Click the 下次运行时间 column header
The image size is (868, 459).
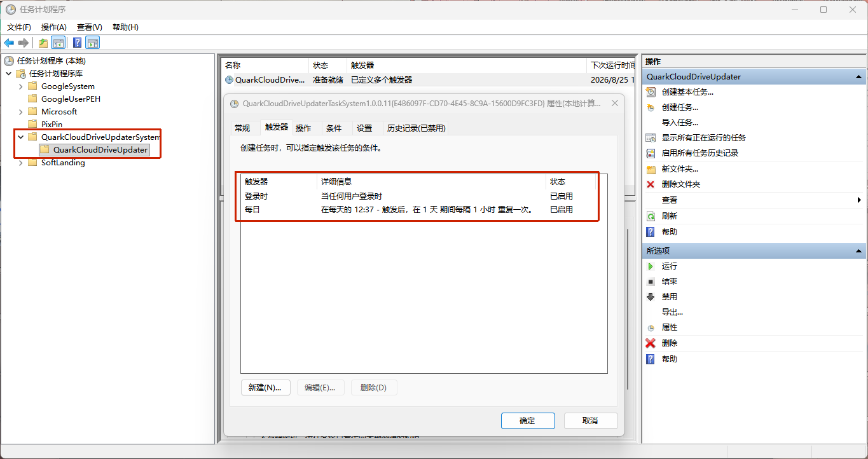(x=611, y=65)
